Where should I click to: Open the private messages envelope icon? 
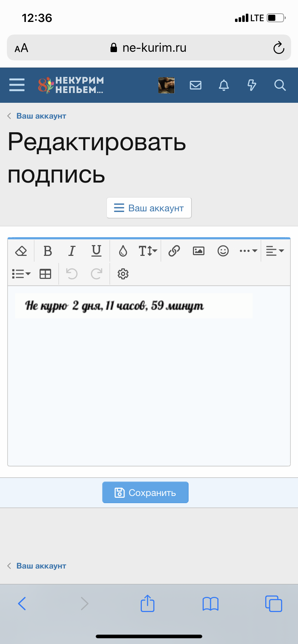(195, 85)
